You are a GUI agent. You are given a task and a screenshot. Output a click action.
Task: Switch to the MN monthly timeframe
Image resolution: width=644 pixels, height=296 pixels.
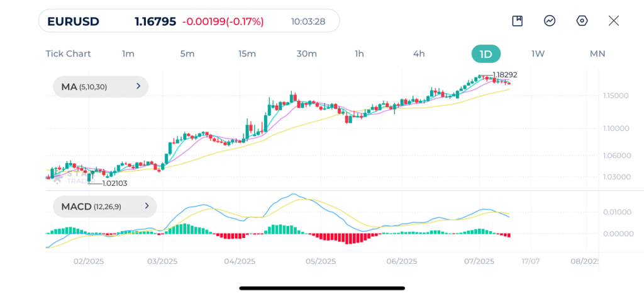(597, 54)
